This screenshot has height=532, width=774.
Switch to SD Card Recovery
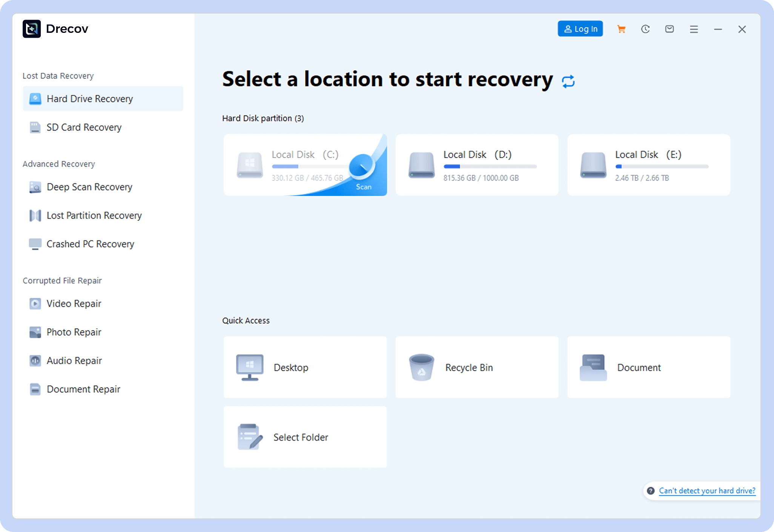click(x=84, y=128)
